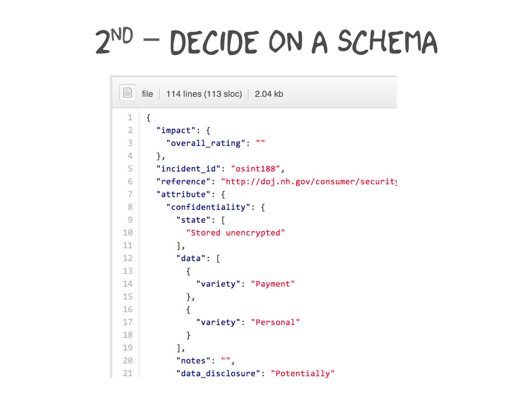Image resolution: width=532 pixels, height=399 pixels.
Task: Click the "file" label in header
Action: [147, 94]
